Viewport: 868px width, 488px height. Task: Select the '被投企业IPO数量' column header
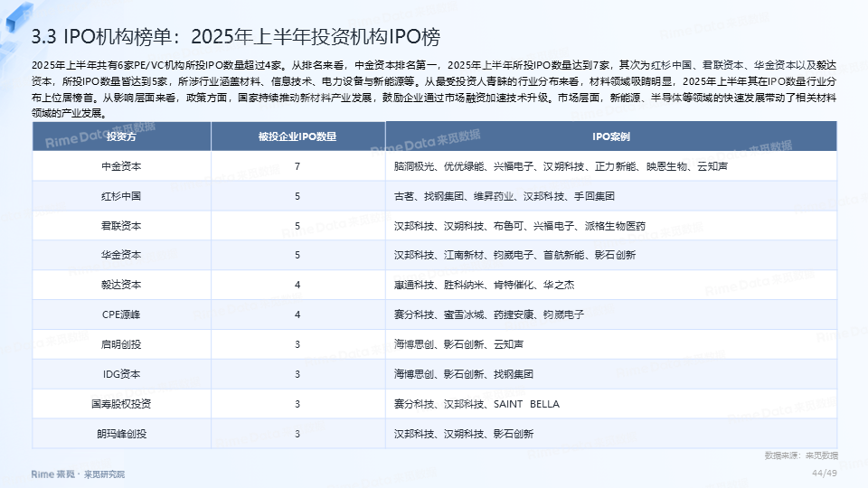point(297,136)
